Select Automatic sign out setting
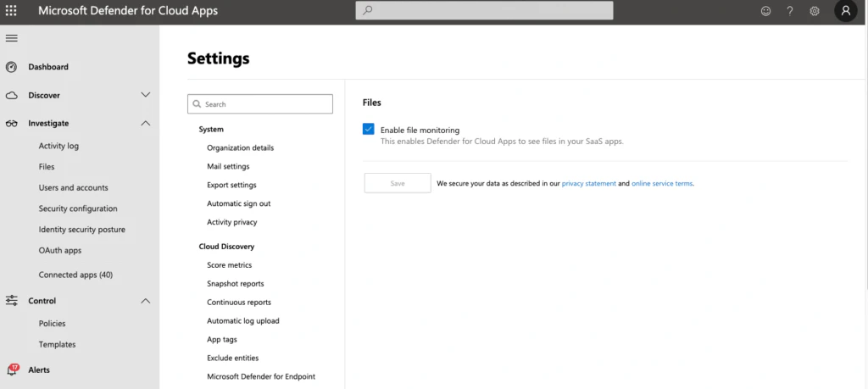 pos(238,203)
